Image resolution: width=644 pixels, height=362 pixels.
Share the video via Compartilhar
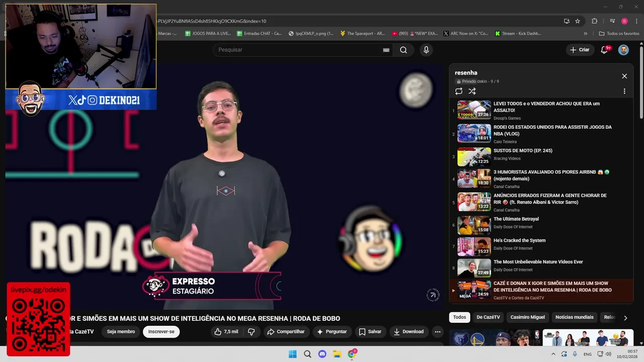pyautogui.click(x=286, y=331)
